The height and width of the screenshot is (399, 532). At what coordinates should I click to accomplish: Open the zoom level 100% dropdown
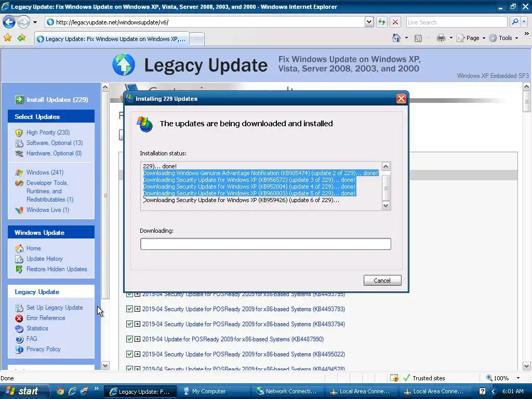(518, 378)
